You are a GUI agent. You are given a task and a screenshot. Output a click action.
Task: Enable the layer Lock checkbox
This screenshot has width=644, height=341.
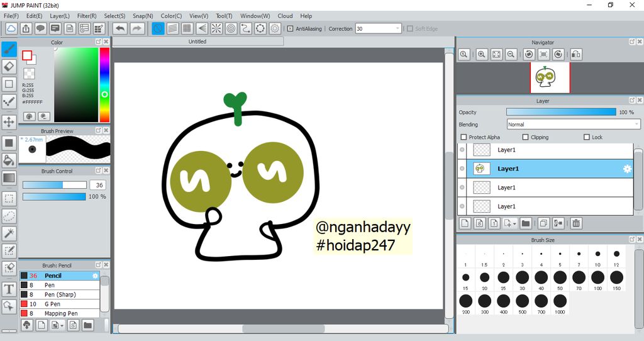[587, 137]
